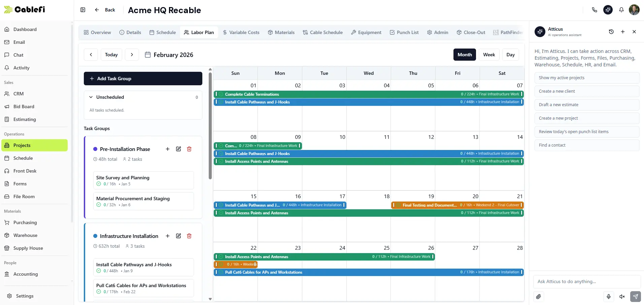Start new Atticus conversation plus icon

[x=623, y=32]
